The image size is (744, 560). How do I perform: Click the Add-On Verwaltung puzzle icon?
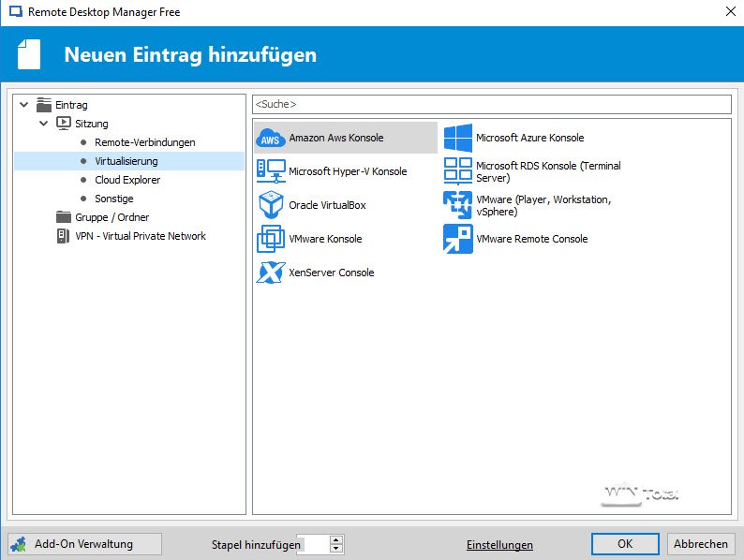pyautogui.click(x=19, y=544)
